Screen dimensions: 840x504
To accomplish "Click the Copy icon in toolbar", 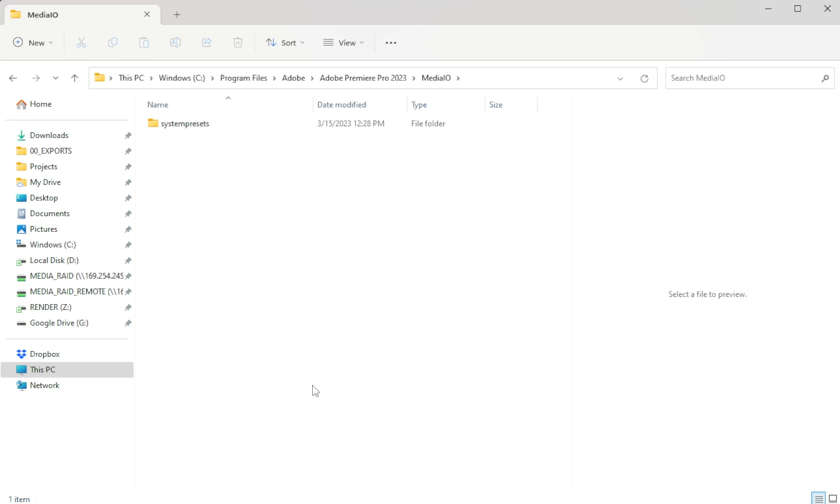I will (113, 42).
